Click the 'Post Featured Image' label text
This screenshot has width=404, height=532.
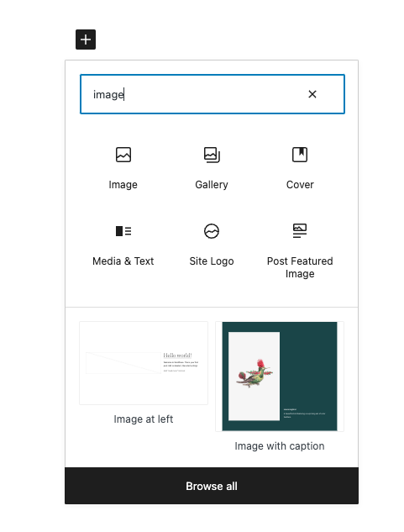click(x=300, y=267)
